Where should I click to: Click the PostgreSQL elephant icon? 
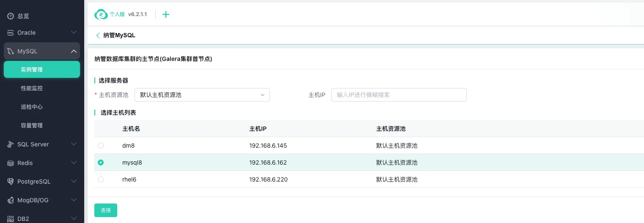click(x=11, y=182)
